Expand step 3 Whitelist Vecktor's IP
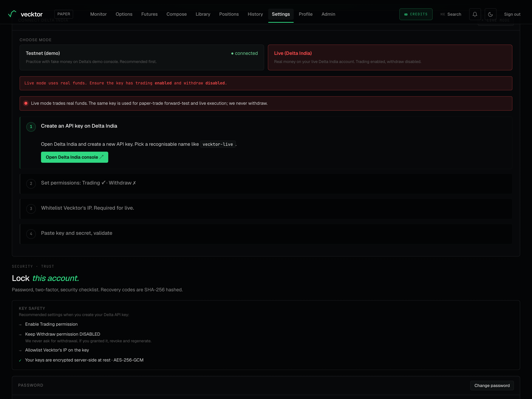Viewport: 532px width, 399px height. (266, 209)
